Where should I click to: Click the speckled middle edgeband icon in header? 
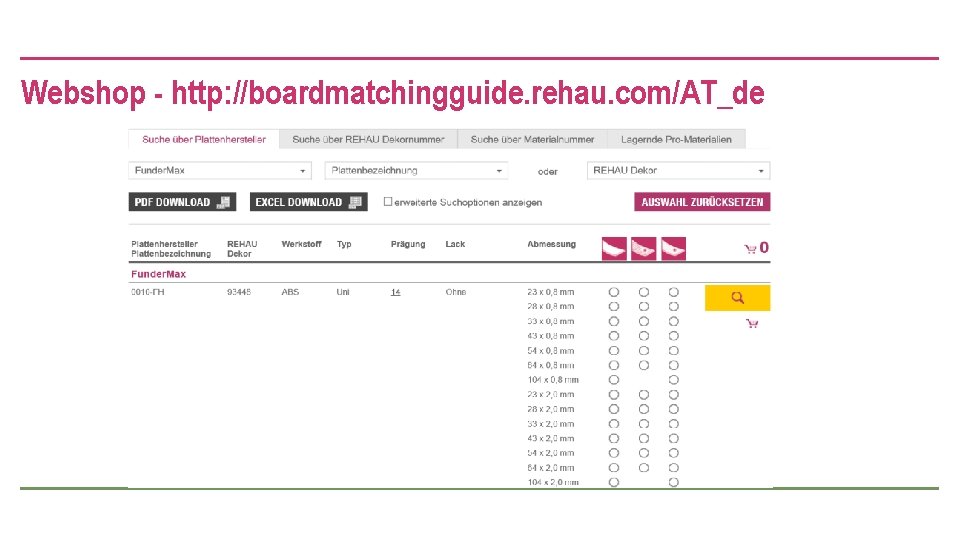point(643,249)
